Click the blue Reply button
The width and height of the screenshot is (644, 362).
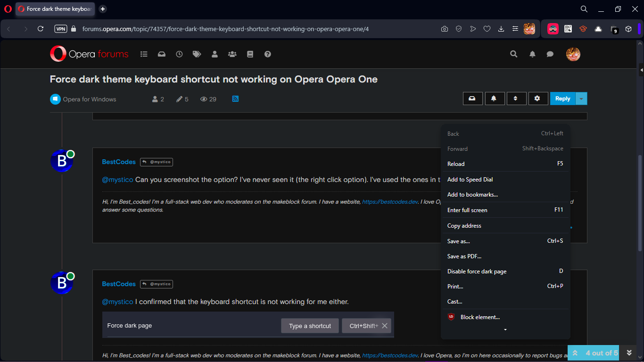pos(563,99)
